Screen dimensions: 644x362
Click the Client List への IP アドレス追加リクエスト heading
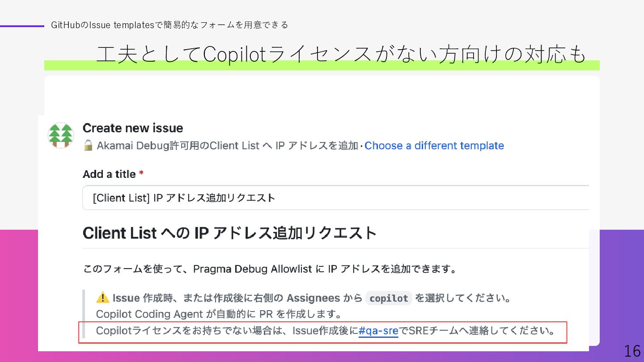pyautogui.click(x=230, y=233)
